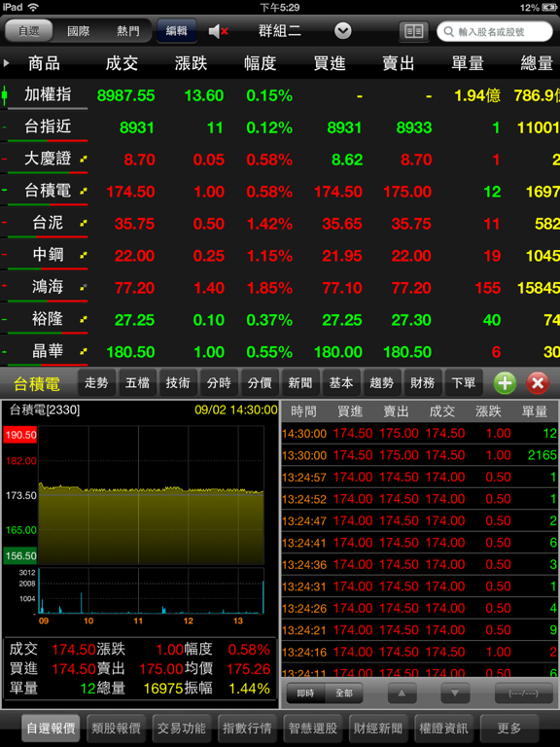The width and height of the screenshot is (560, 747).
Task: Select 智慧選股 bottom tab
Action: click(312, 729)
